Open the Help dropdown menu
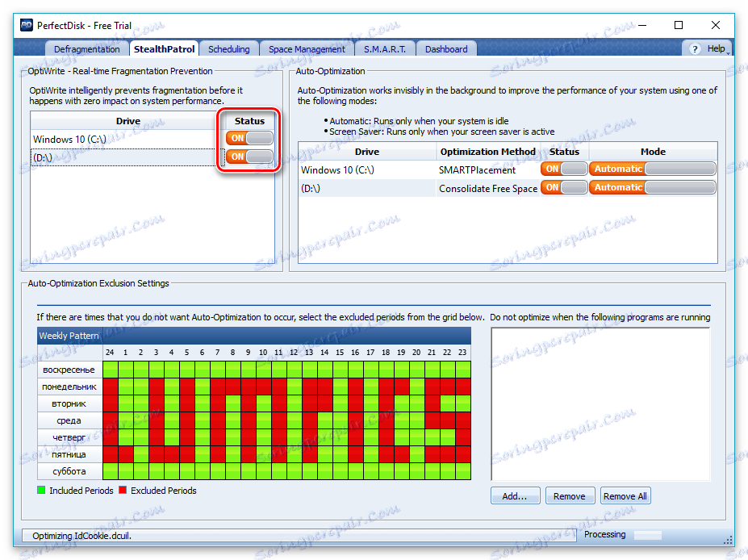This screenshot has width=748, height=560. coord(716,48)
